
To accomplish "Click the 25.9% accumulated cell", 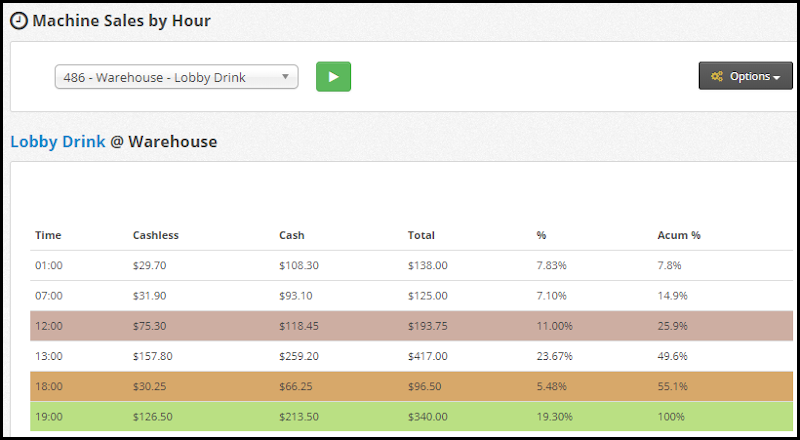I will (672, 326).
